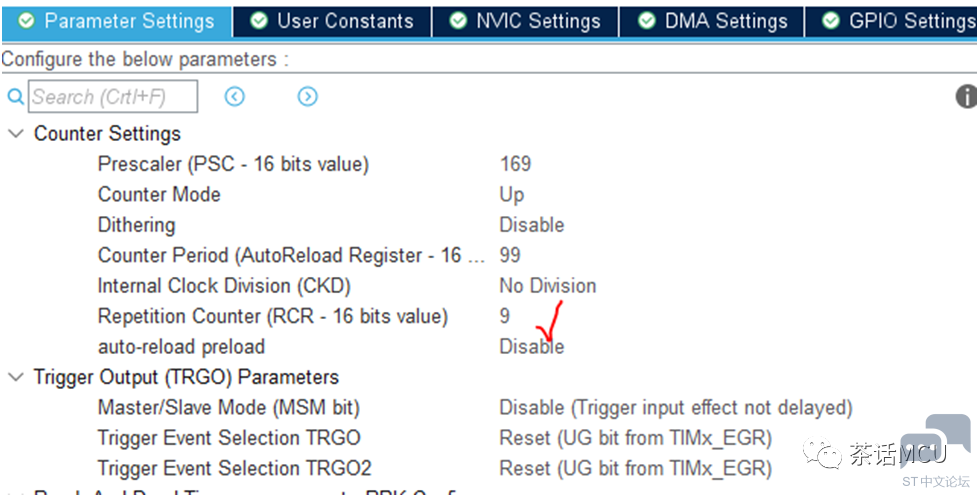
Task: Open the info icon on the right
Action: point(967,96)
